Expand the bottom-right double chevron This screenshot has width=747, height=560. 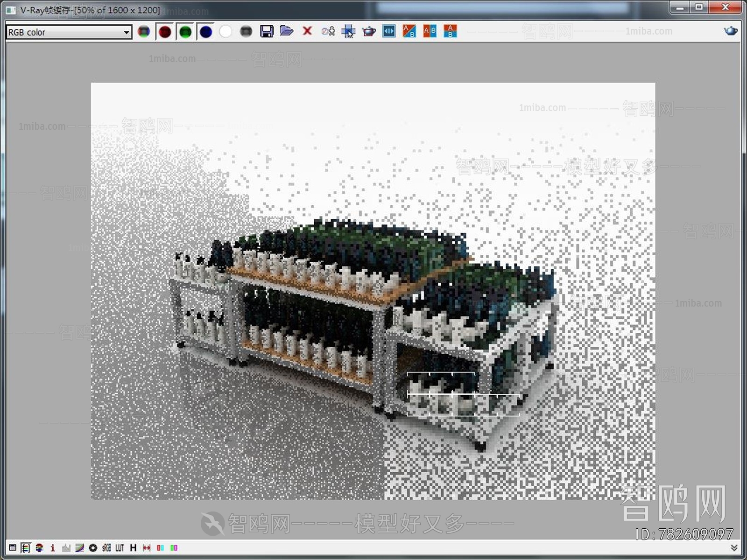click(x=734, y=548)
